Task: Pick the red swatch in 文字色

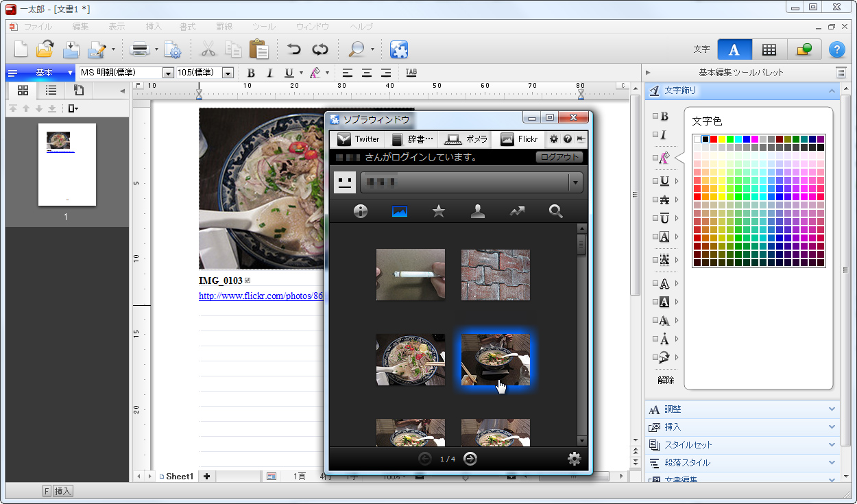Action: (714, 139)
